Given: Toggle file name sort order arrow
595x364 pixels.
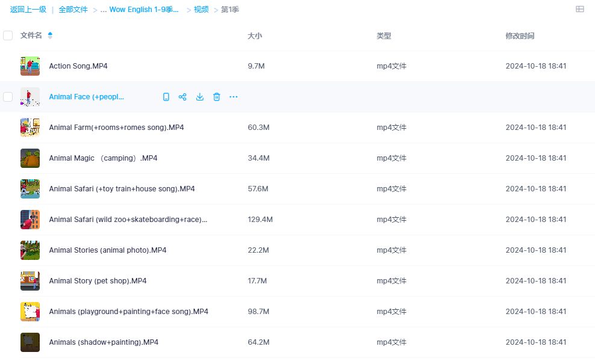Looking at the screenshot, I should [50, 35].
